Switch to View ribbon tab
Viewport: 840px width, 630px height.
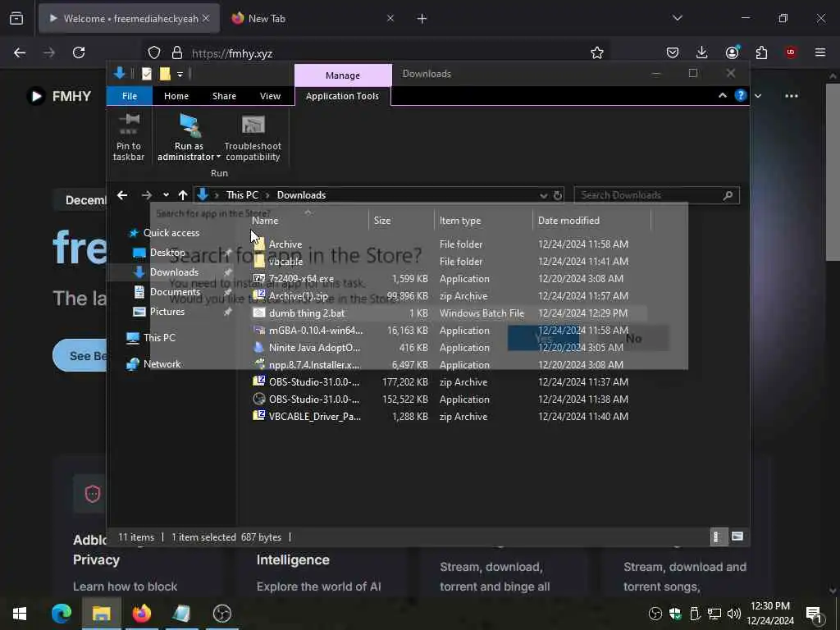click(270, 96)
